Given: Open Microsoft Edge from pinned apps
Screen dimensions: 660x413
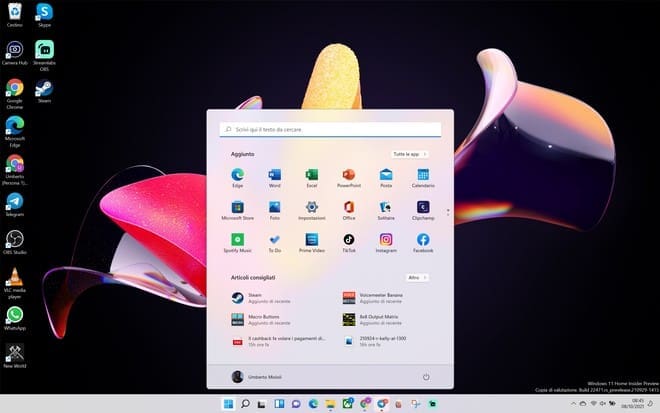Looking at the screenshot, I should point(238,175).
